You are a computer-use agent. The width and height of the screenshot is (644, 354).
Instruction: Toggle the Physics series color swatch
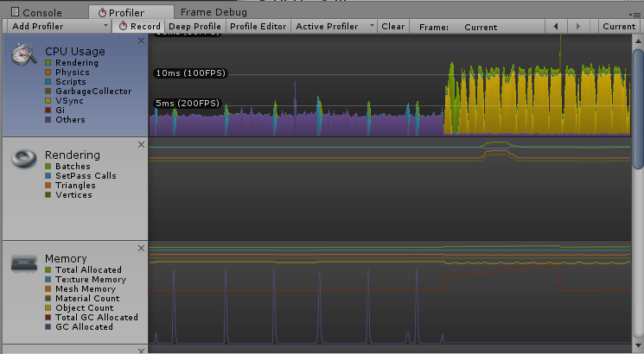[48, 73]
